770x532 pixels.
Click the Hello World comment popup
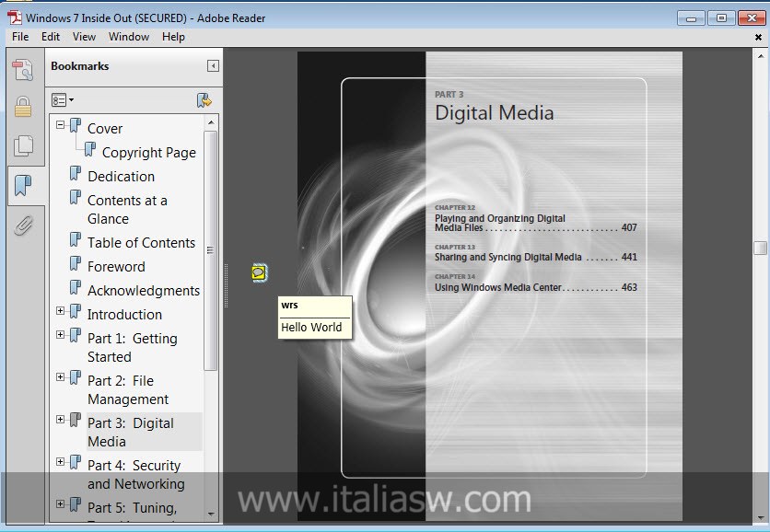315,317
